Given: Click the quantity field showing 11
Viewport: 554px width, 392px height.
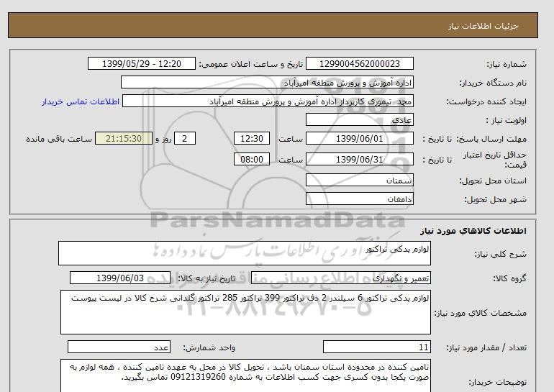Looking at the screenshot, I should point(377,347).
